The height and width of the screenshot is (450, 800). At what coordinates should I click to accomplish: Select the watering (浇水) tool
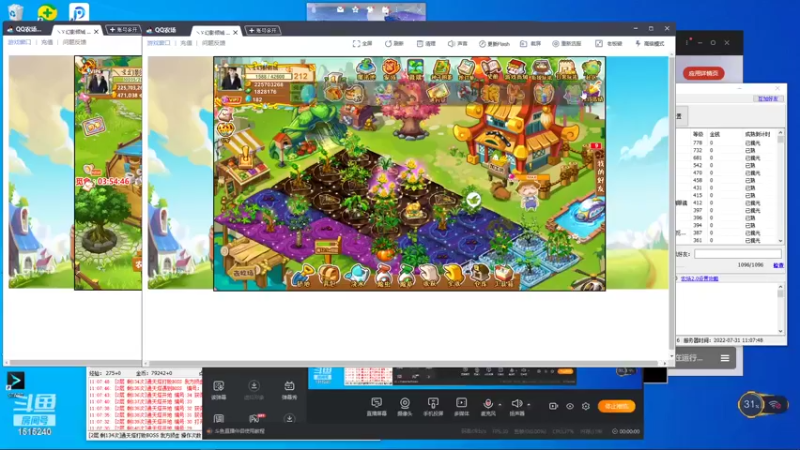[356, 276]
